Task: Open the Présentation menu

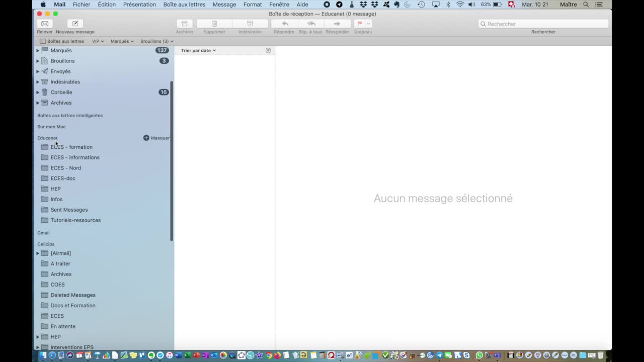Action: click(139, 5)
